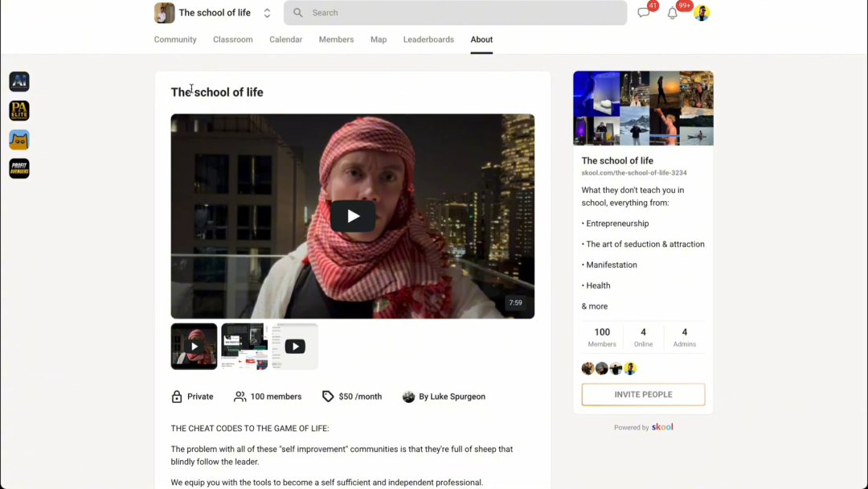Select the first video thumbnail with headscarf

(194, 346)
